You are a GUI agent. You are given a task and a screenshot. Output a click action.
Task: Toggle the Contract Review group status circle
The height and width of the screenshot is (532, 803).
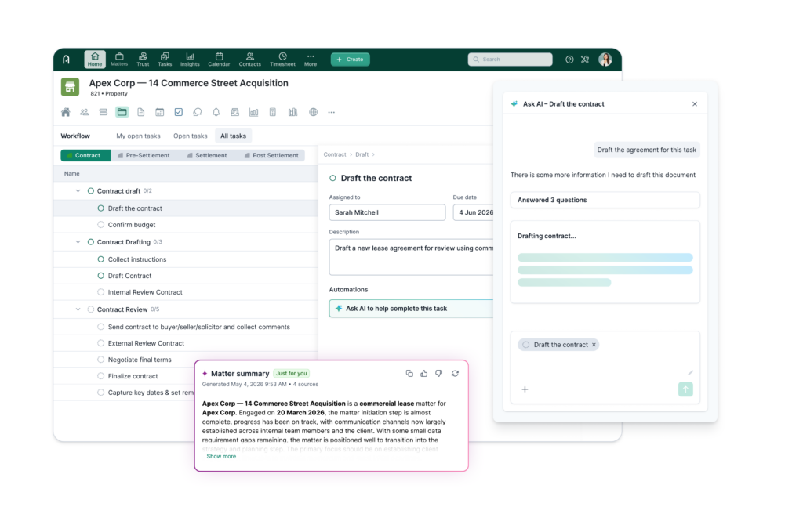pos(91,309)
